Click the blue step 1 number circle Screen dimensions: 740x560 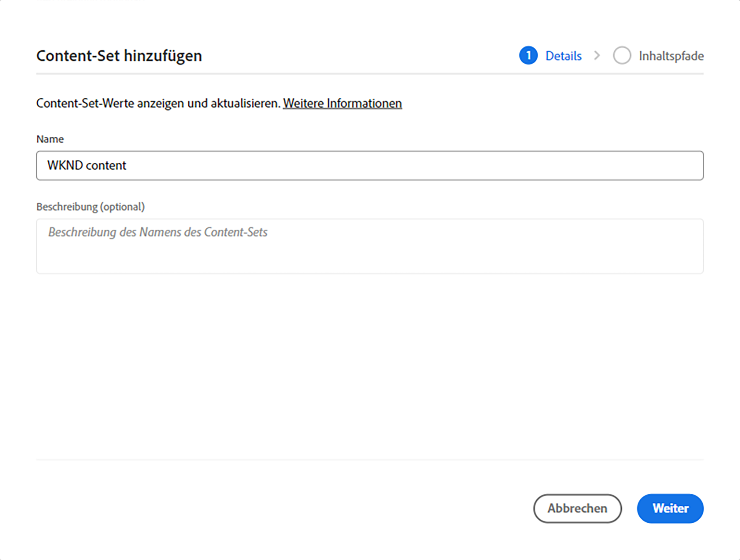pyautogui.click(x=528, y=56)
